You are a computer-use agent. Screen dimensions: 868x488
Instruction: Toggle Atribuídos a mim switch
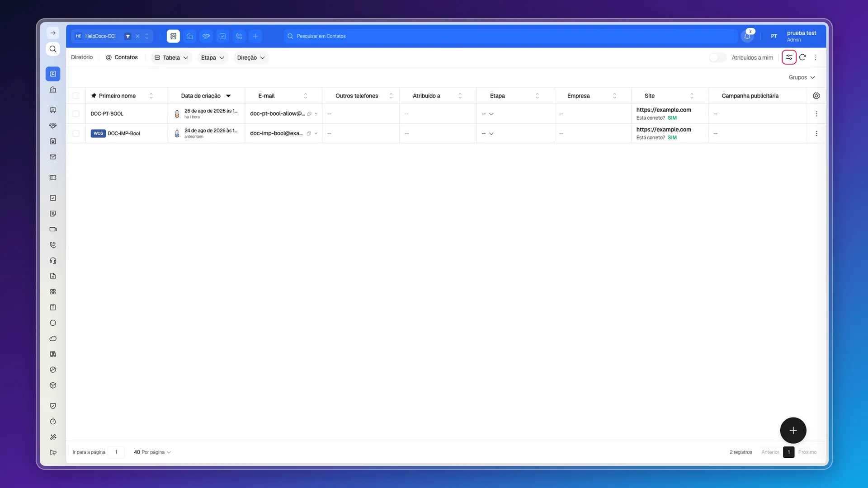[x=717, y=57]
